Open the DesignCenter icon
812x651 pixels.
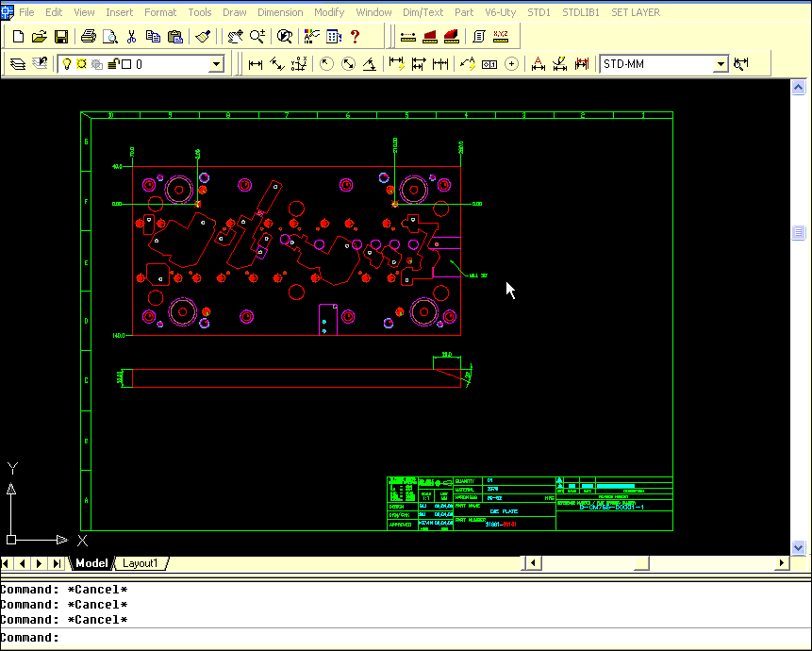click(x=334, y=36)
